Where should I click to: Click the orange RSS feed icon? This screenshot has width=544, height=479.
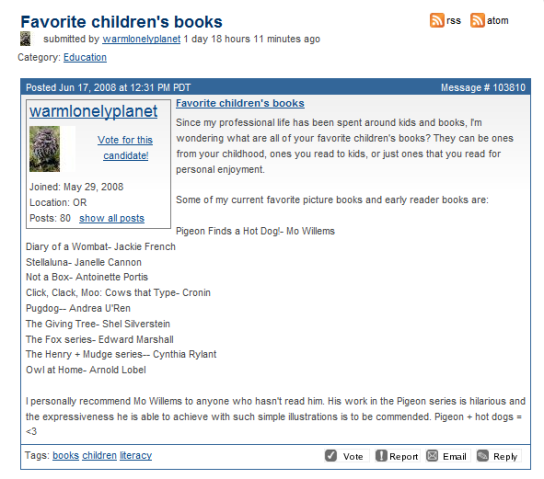tap(436, 20)
